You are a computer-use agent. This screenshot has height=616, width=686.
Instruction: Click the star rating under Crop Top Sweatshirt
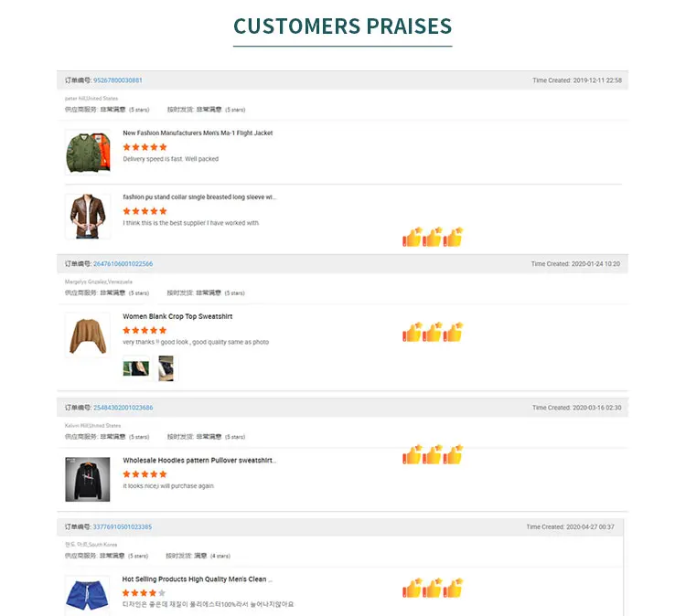(145, 330)
